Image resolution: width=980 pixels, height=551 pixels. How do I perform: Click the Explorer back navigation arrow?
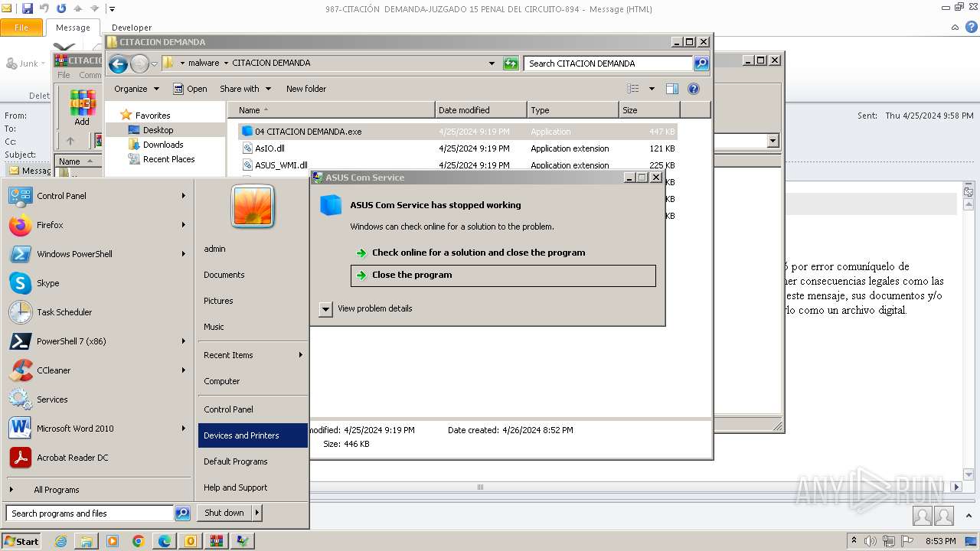(x=118, y=64)
